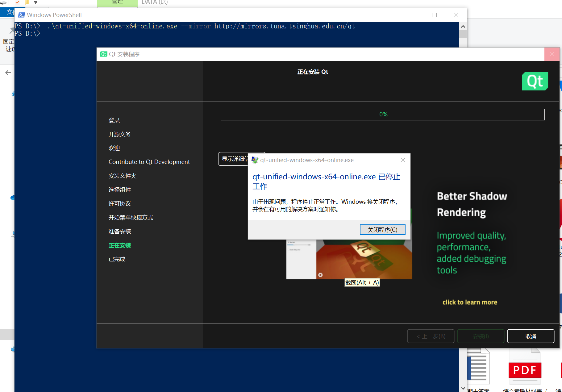Click the 0% installation progress bar
The width and height of the screenshot is (562, 392).
click(x=382, y=115)
